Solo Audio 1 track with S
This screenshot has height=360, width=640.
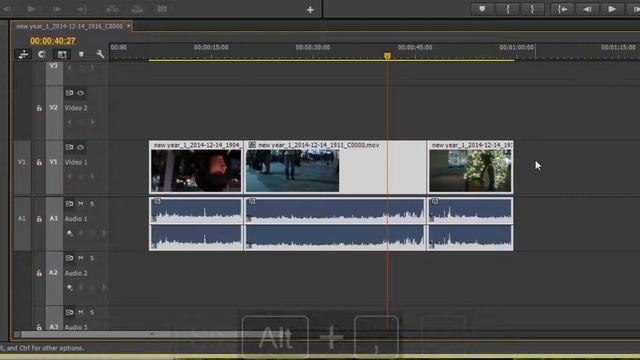coord(92,204)
